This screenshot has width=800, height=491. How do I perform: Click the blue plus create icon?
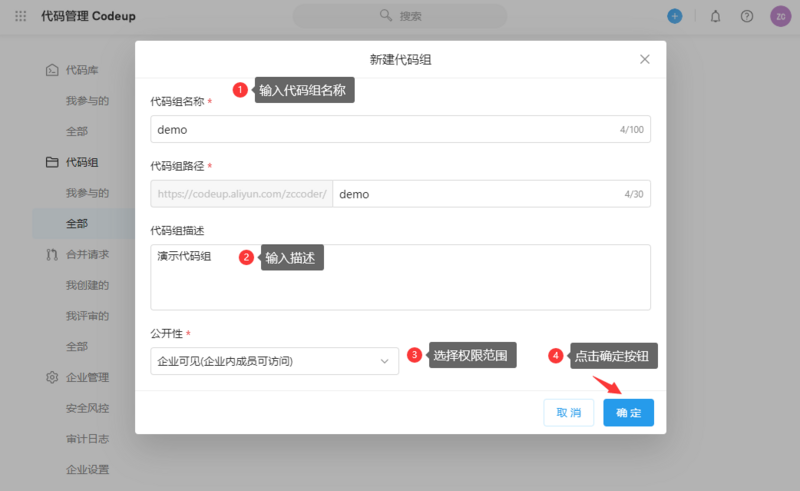click(674, 16)
